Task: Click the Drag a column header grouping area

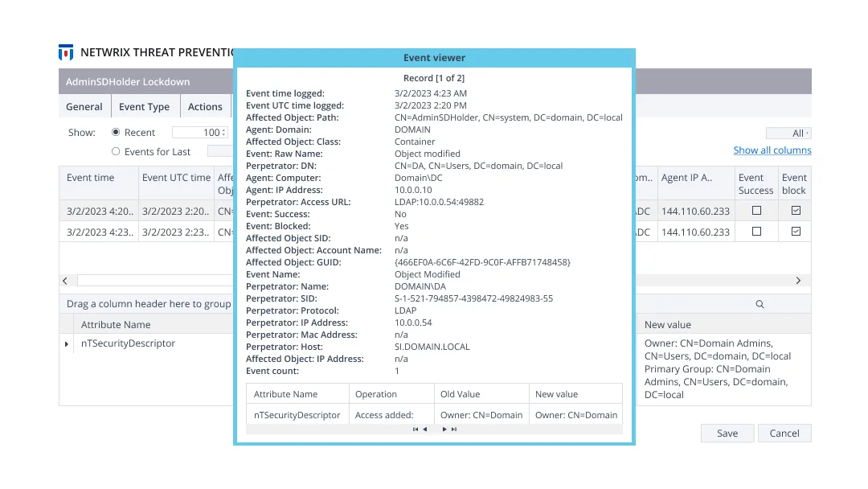Action: tap(149, 303)
